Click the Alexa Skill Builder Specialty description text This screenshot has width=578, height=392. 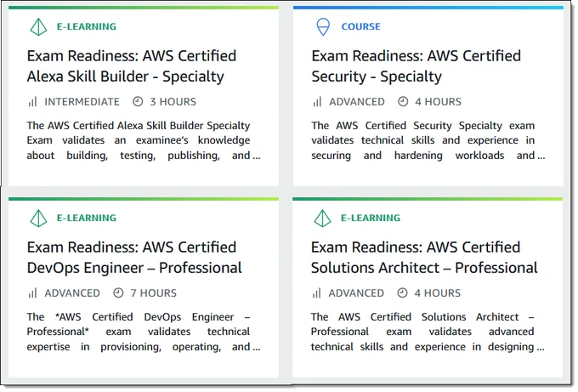pos(144,140)
